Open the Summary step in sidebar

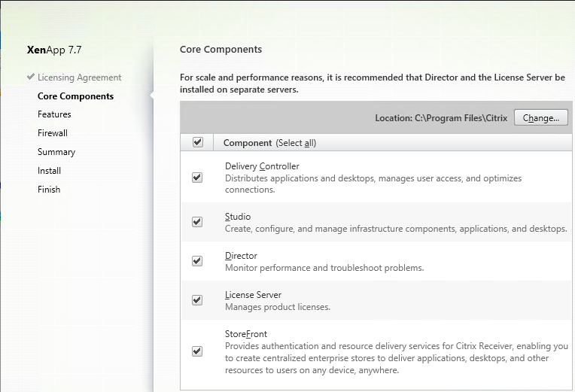pos(56,152)
